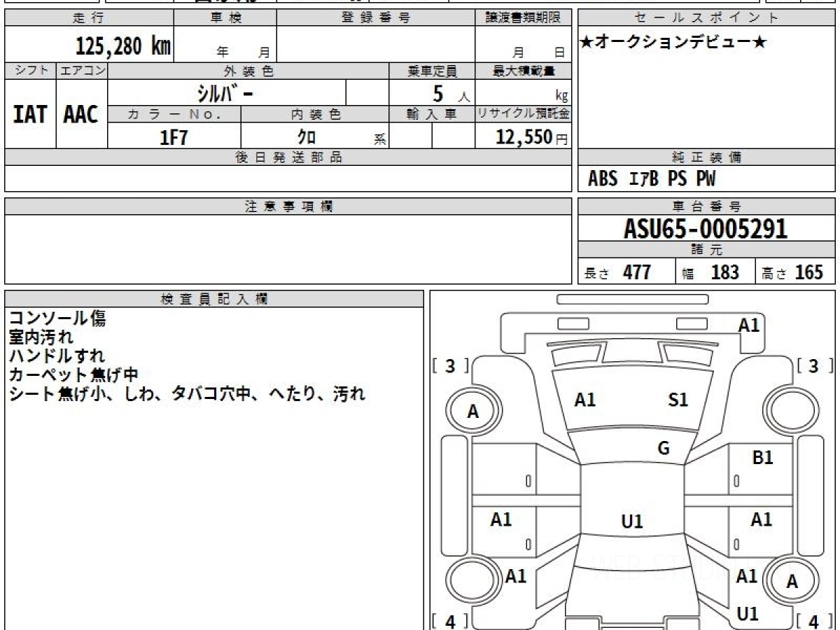Click the A1 mark on the front bumper
The width and height of the screenshot is (840, 630).
pyautogui.click(x=749, y=325)
